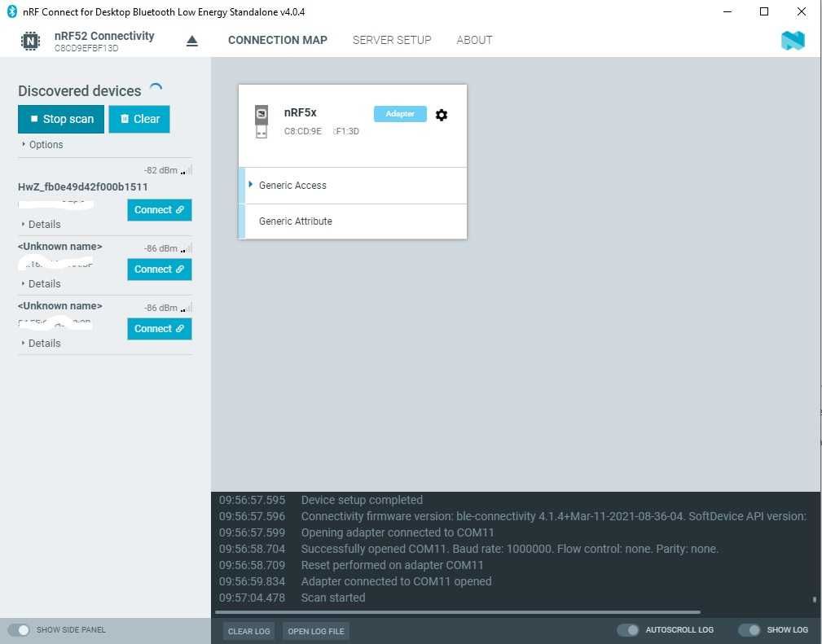Click the log horizontal scrollbar
The image size is (822, 644).
pos(457,611)
